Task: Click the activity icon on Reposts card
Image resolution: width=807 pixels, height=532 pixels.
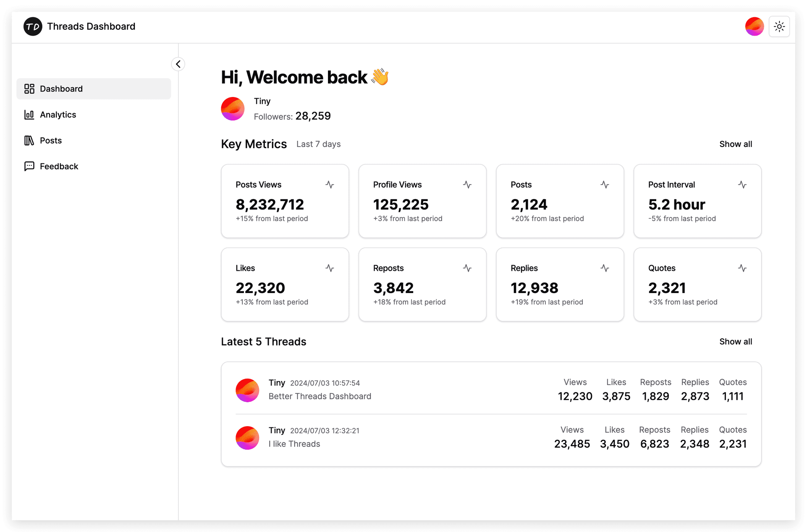Action: pos(467,268)
